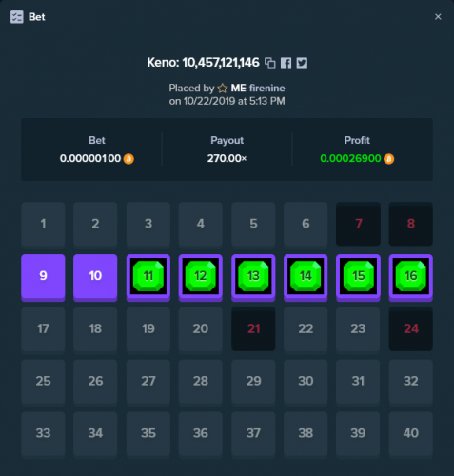The height and width of the screenshot is (476, 454).
Task: Toggle red missed tile 21
Action: coord(253,329)
